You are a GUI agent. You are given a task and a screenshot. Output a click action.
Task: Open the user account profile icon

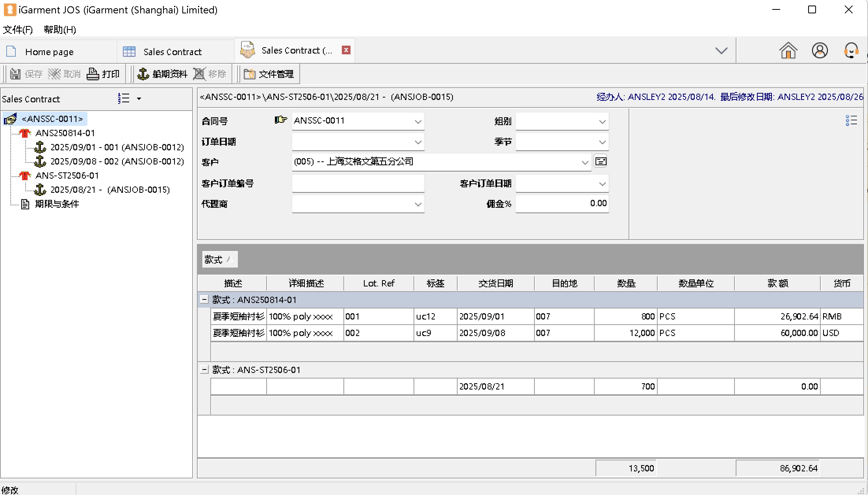(x=820, y=51)
